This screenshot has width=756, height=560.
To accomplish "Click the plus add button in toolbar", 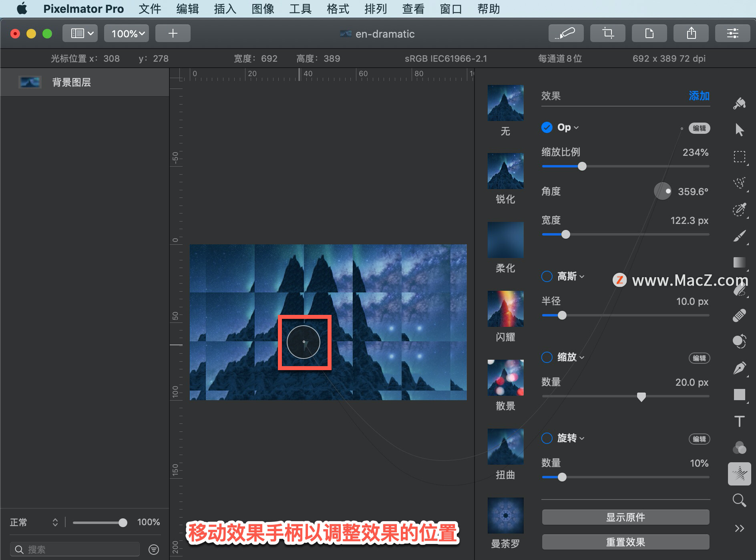I will [173, 33].
